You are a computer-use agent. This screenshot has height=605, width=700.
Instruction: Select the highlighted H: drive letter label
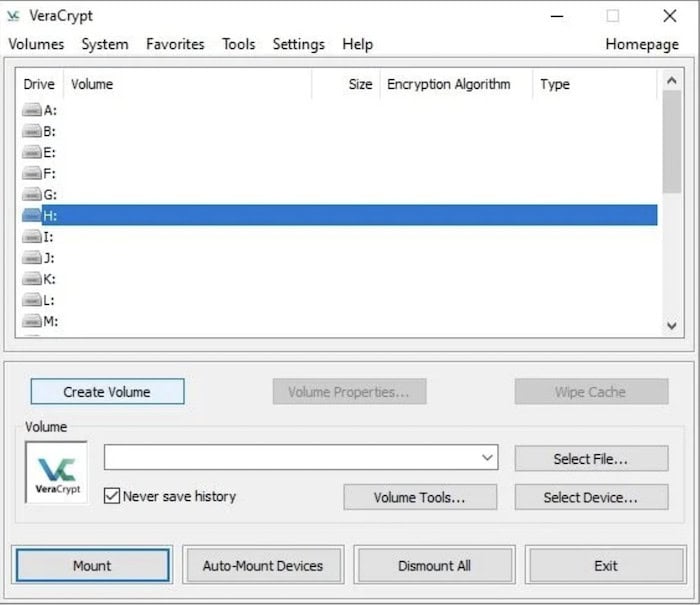pyautogui.click(x=50, y=216)
